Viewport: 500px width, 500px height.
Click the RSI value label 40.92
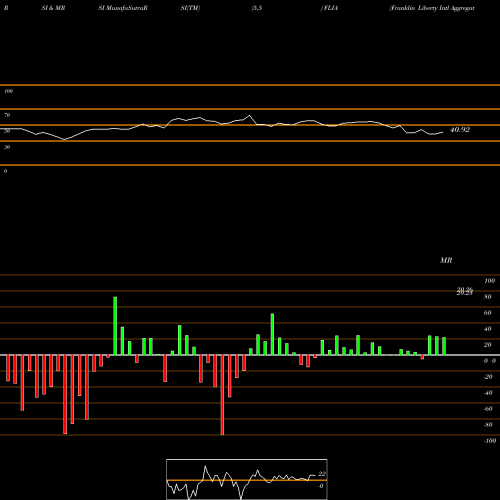[460, 130]
